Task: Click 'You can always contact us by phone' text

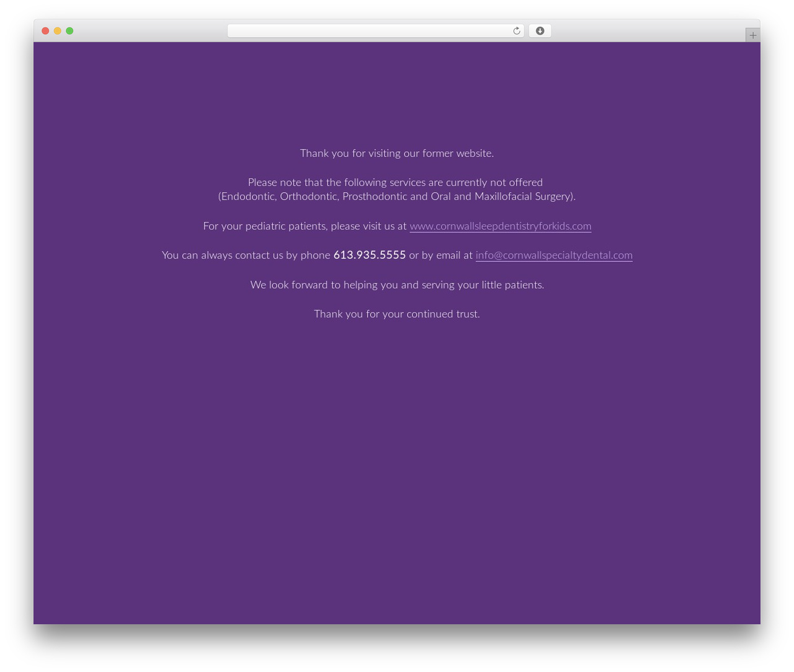Action: (x=246, y=255)
